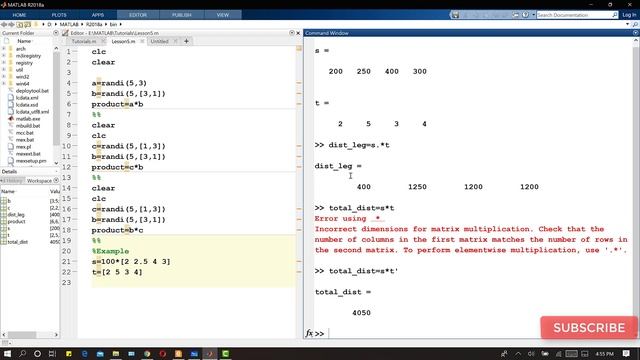
Task: Expand the win64 folder
Action: [x=4, y=84]
